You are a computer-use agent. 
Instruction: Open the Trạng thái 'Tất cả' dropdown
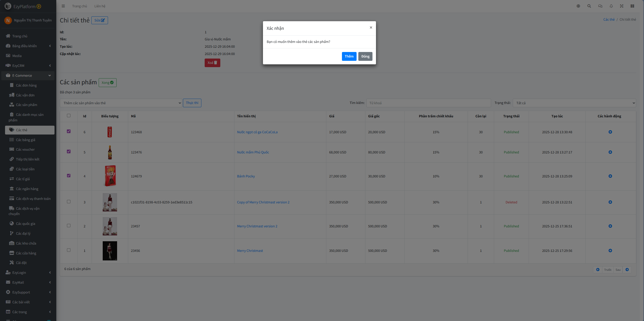tap(574, 103)
